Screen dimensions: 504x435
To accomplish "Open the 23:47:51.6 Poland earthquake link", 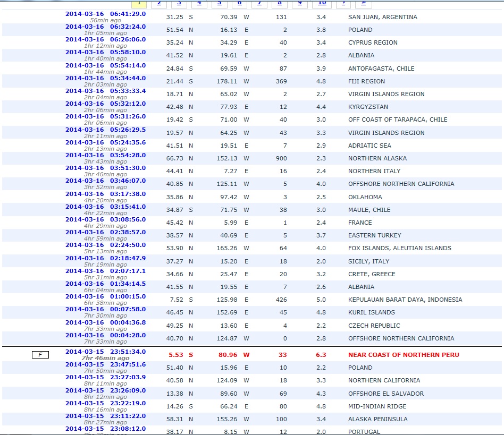I will (x=105, y=365).
